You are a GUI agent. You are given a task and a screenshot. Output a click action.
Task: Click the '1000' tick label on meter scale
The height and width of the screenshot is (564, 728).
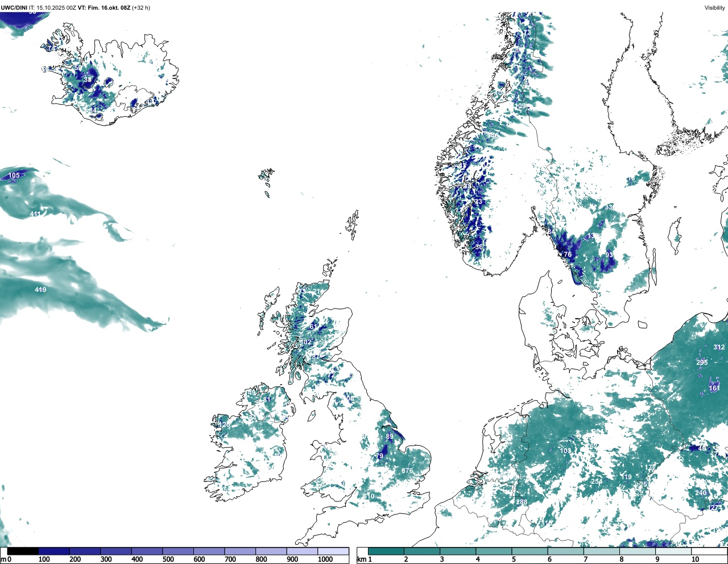pyautogui.click(x=325, y=559)
